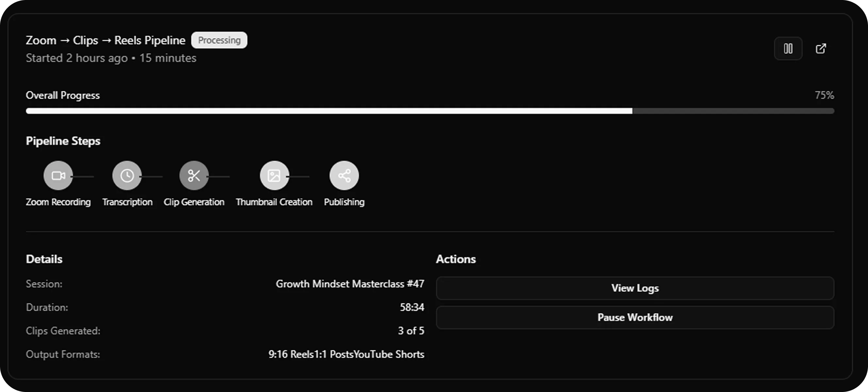Click the Processing status badge
This screenshot has height=392, width=868.
click(x=219, y=40)
